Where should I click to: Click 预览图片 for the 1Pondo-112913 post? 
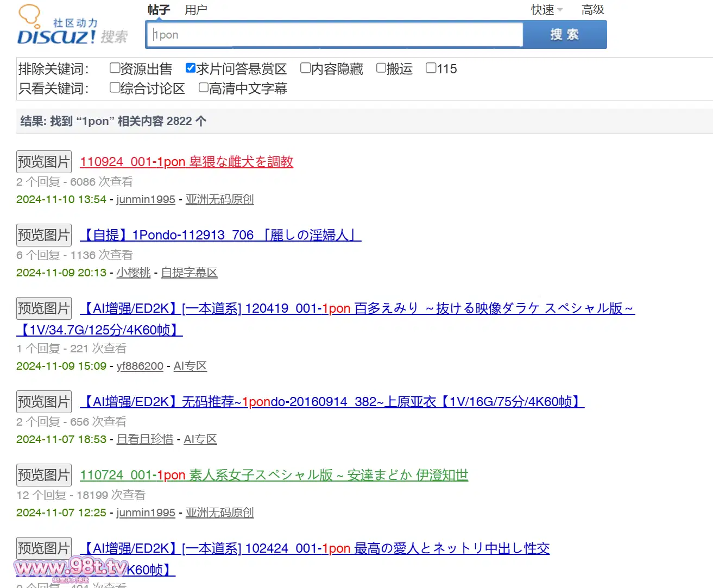44,235
